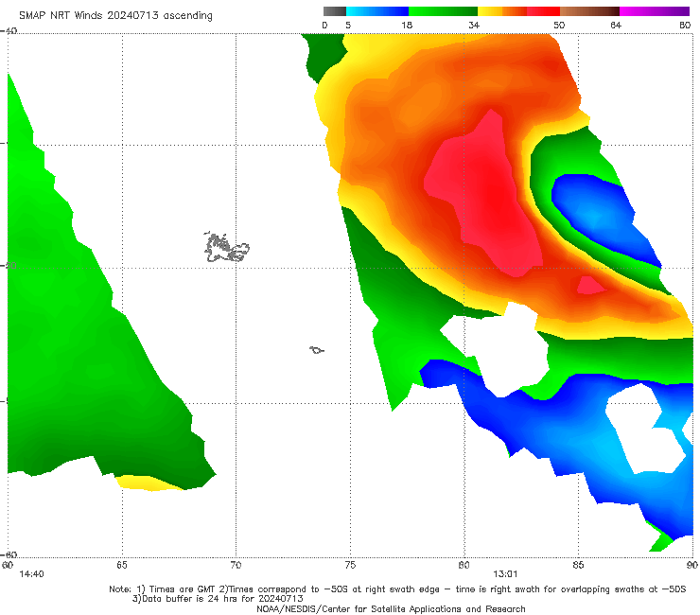This screenshot has width=700, height=615.
Task: Click the large Kerguelen island outline
Action: [226, 247]
